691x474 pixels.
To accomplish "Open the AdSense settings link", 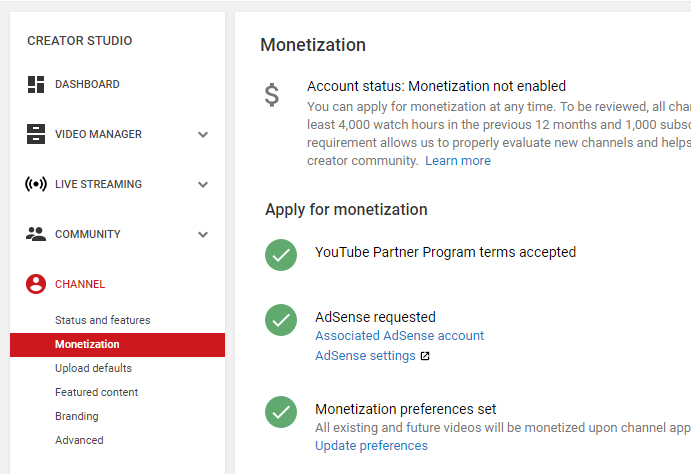I will [365, 356].
